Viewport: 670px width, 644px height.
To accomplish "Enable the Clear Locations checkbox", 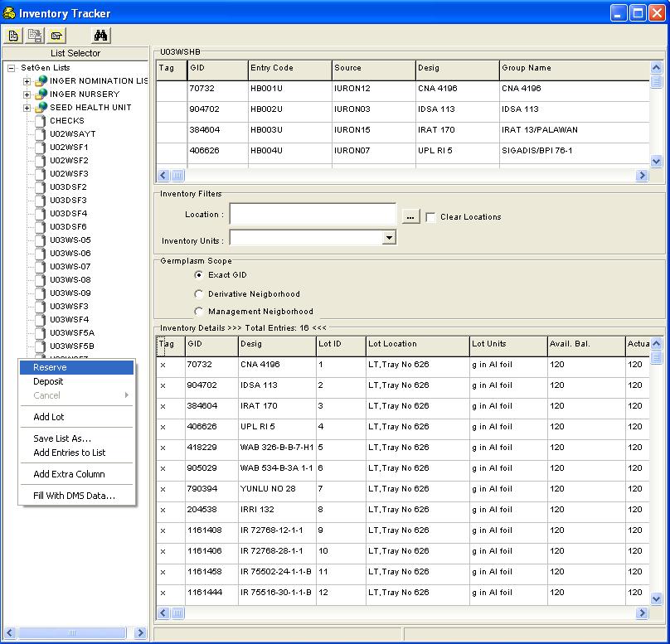I will [430, 217].
